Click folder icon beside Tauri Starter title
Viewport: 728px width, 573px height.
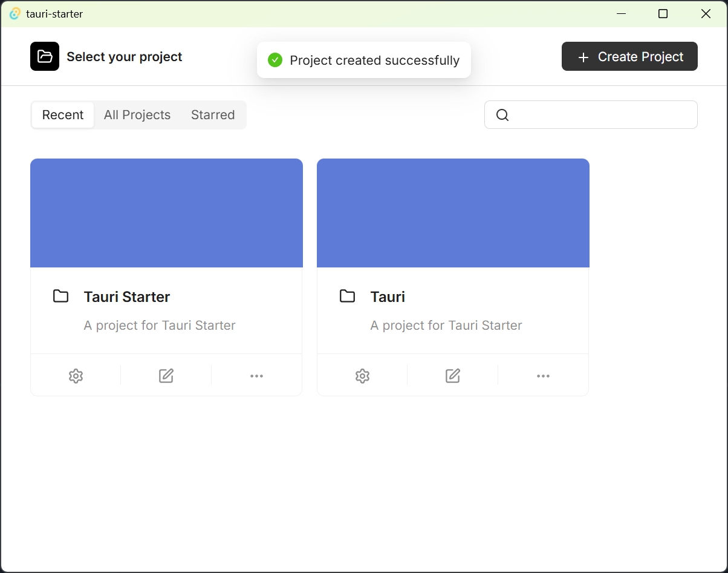pyautogui.click(x=60, y=296)
